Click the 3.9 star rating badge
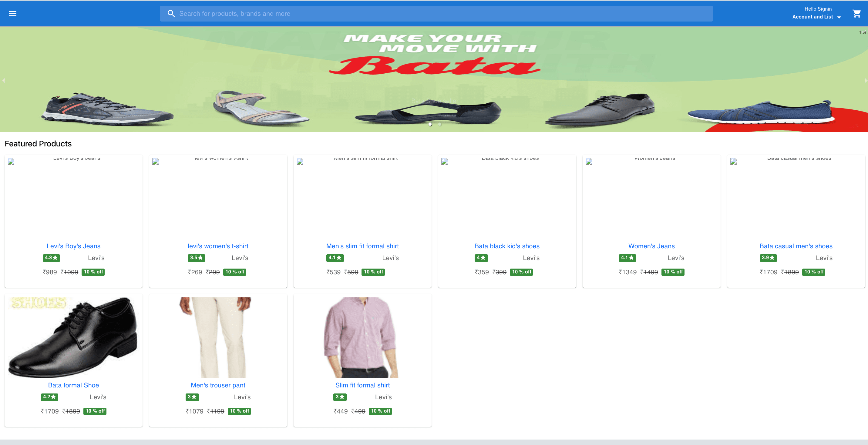Image resolution: width=868 pixels, height=445 pixels. [x=768, y=258]
